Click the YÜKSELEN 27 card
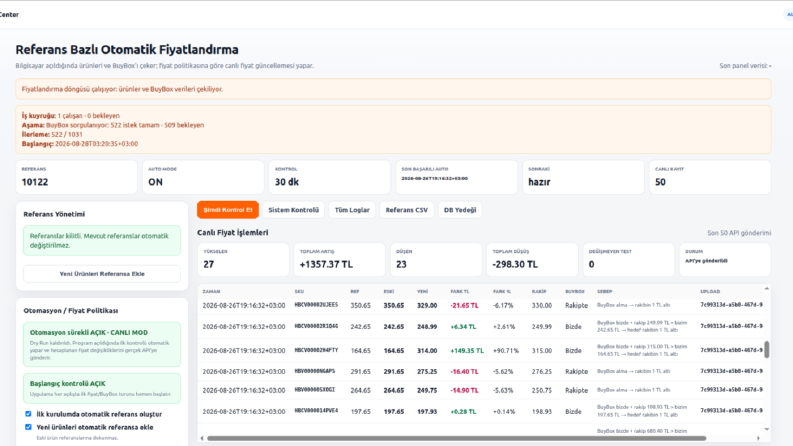This screenshot has width=793, height=446. [243, 259]
